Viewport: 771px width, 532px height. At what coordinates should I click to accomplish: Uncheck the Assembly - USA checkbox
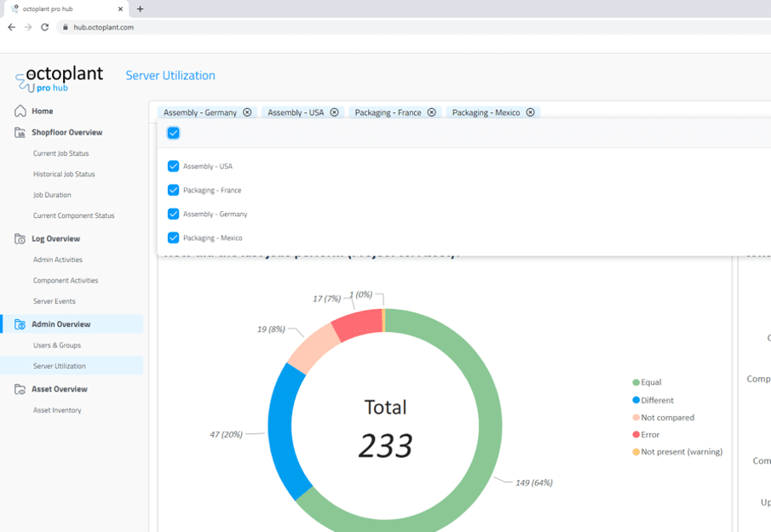[173, 167]
